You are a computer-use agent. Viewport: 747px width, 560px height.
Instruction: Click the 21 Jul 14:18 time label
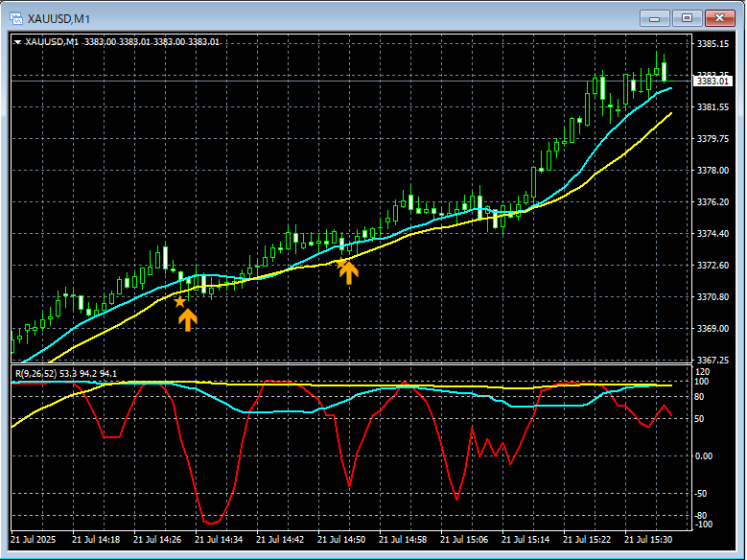click(x=96, y=540)
